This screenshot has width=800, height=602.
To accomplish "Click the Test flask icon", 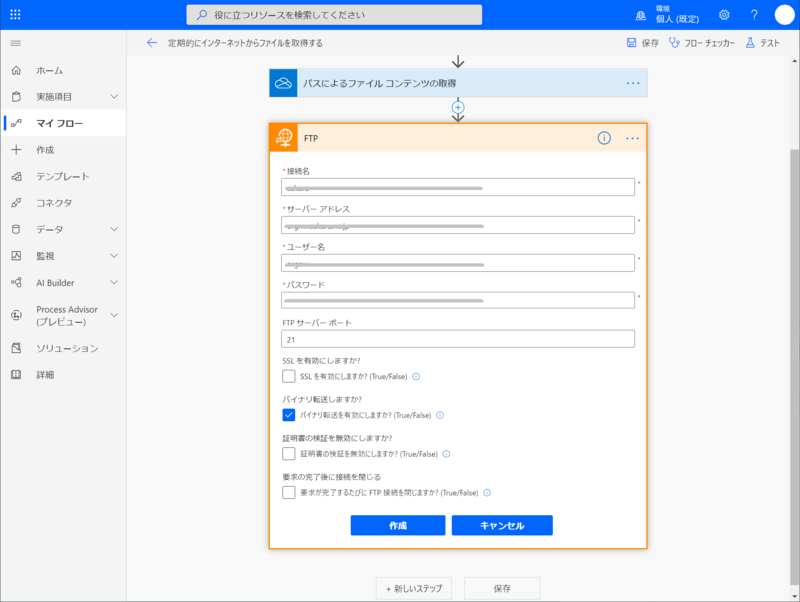I will pos(750,43).
